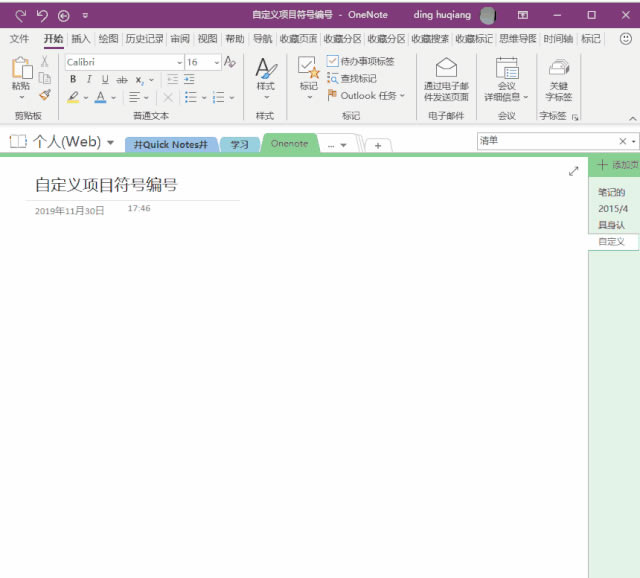Viewport: 640px width, 578px height.
Task: Select the #Quick Notes# section tab
Action: click(x=171, y=144)
